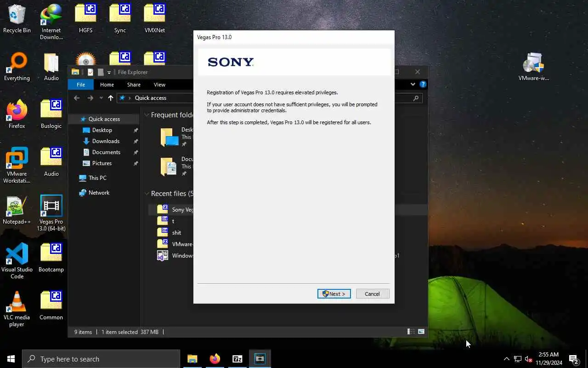
Task: Open Recycle Bin desktop icon
Action: (17, 19)
